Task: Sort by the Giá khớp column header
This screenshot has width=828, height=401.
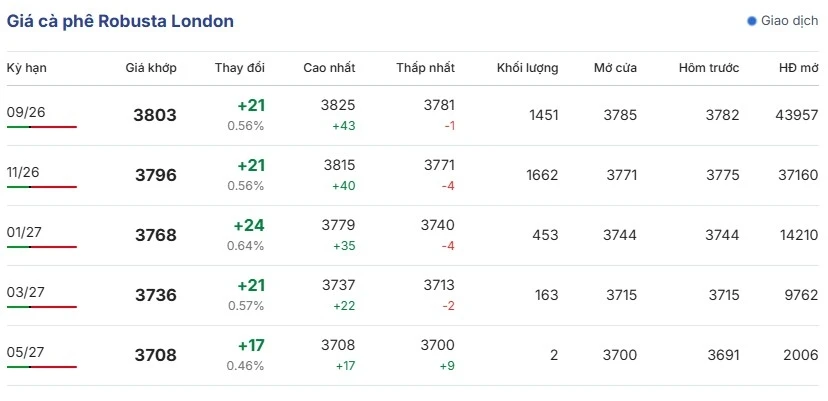Action: (151, 68)
